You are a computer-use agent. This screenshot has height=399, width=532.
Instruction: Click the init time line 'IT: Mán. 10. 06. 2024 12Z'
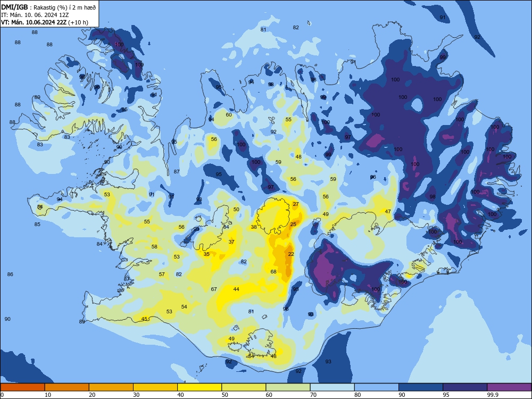pos(35,15)
